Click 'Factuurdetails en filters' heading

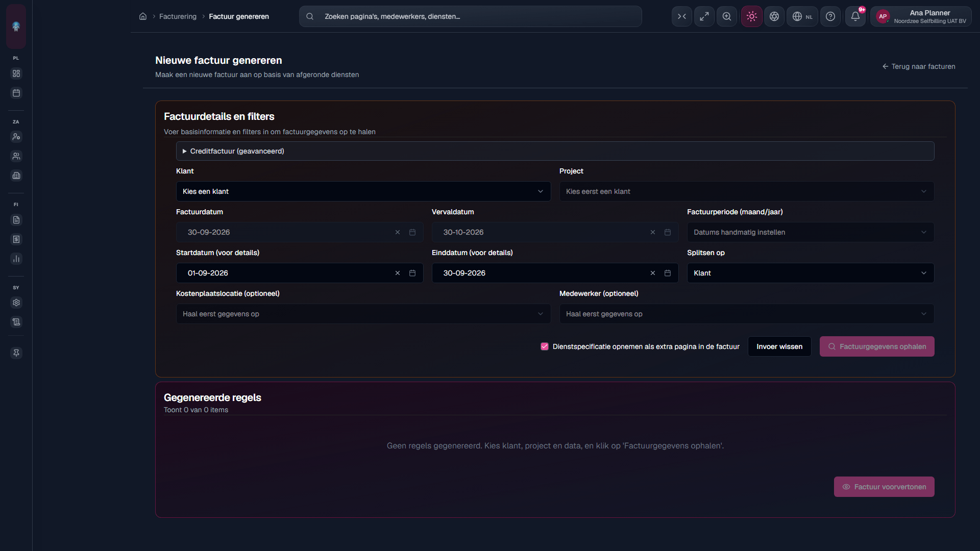[x=219, y=116]
